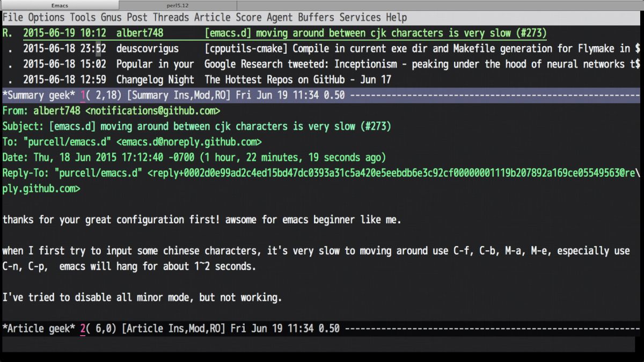Click the 2015-06-18 12:59 date entry
The height and width of the screenshot is (362, 644).
point(64,79)
